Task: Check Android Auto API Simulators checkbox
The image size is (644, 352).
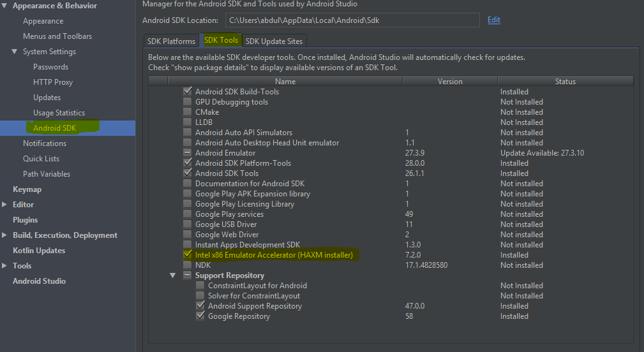Action: (187, 133)
